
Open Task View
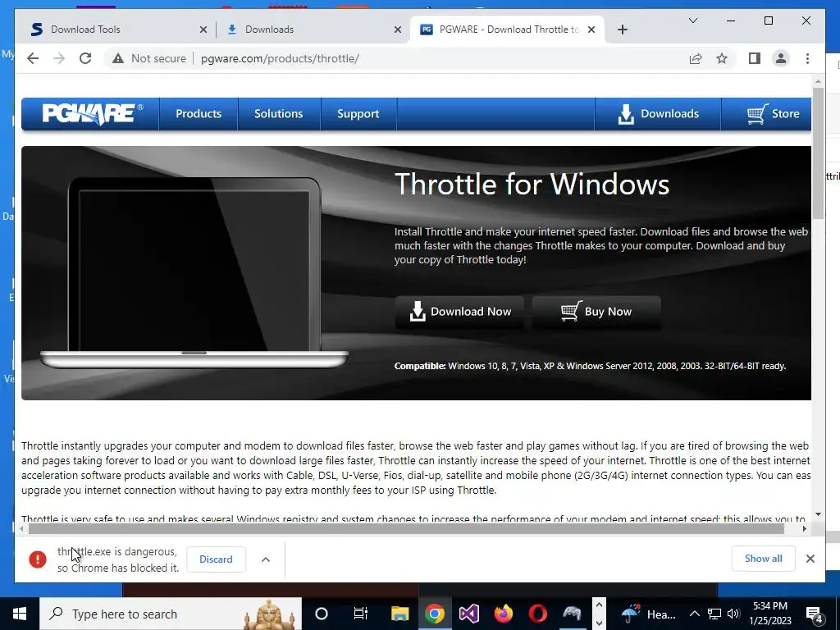(x=361, y=614)
